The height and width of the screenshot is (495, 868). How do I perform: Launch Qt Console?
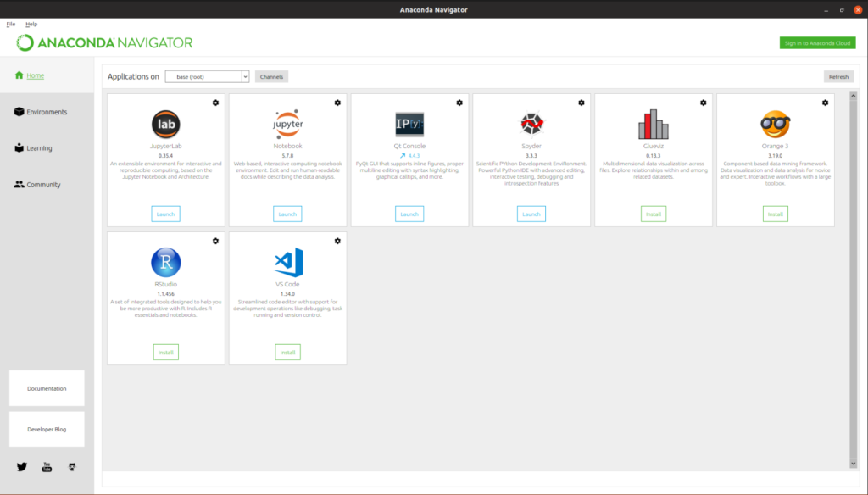pos(409,214)
